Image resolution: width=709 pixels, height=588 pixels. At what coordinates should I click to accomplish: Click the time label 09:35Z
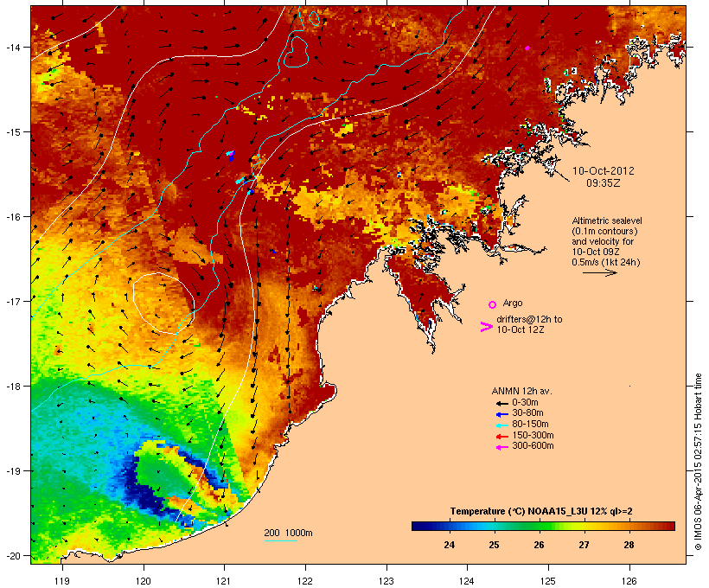604,183
